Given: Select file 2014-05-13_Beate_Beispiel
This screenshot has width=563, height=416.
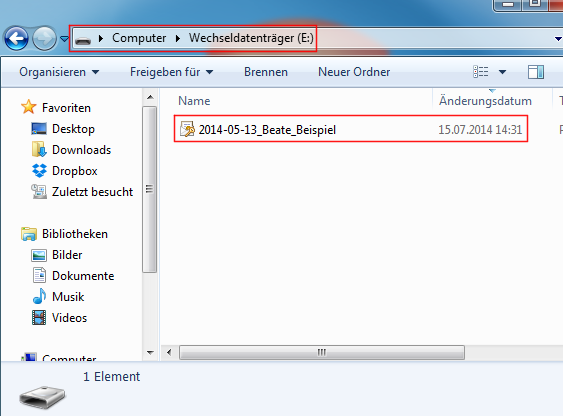Looking at the screenshot, I should tap(351, 129).
